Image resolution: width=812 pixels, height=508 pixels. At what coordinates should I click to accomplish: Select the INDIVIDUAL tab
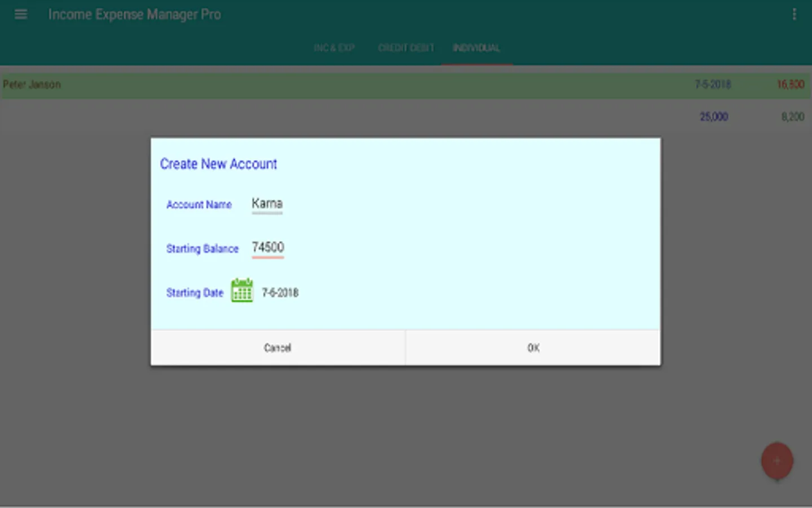[x=476, y=48]
